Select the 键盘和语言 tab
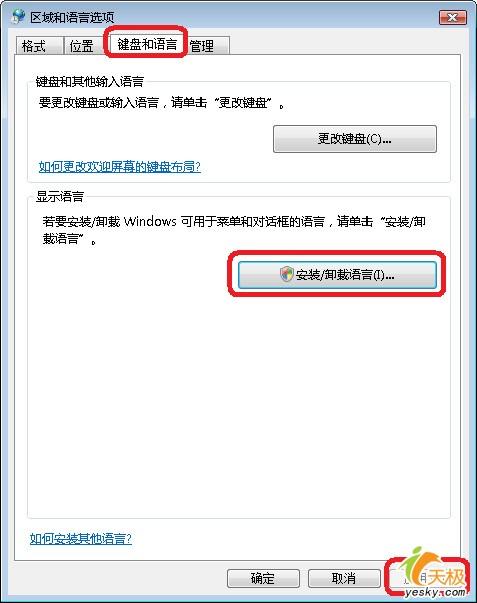Viewport: 477px width, 603px height. [x=147, y=44]
